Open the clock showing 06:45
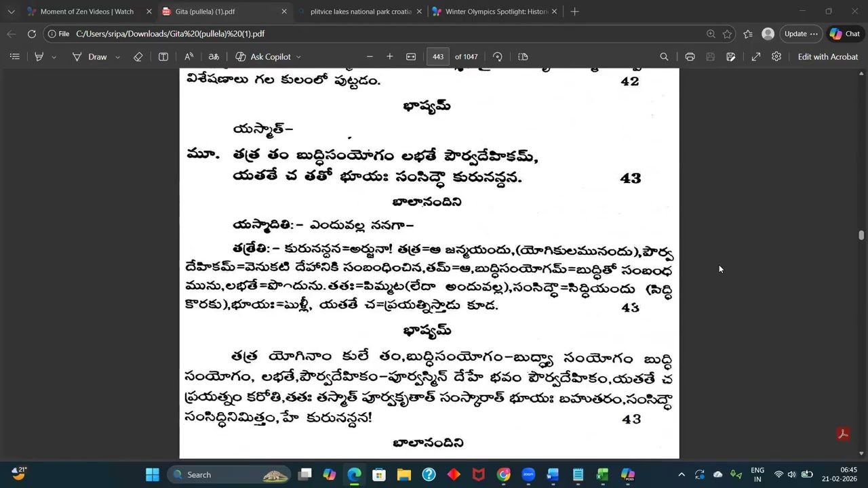868x488 pixels. point(839,474)
